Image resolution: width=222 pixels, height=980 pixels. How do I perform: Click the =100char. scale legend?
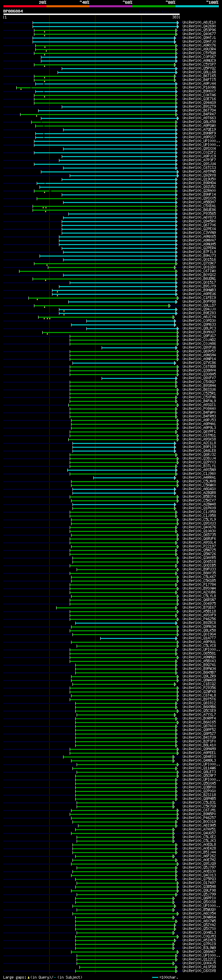tap(165, 977)
